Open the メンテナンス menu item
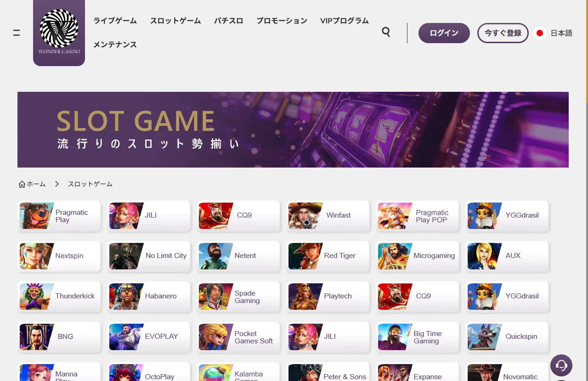 [115, 45]
